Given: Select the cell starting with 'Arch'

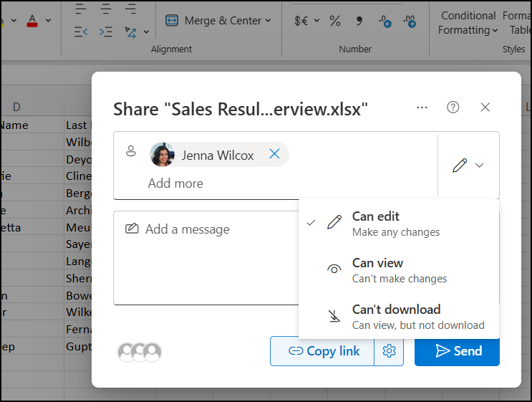Looking at the screenshot, I should click(78, 210).
